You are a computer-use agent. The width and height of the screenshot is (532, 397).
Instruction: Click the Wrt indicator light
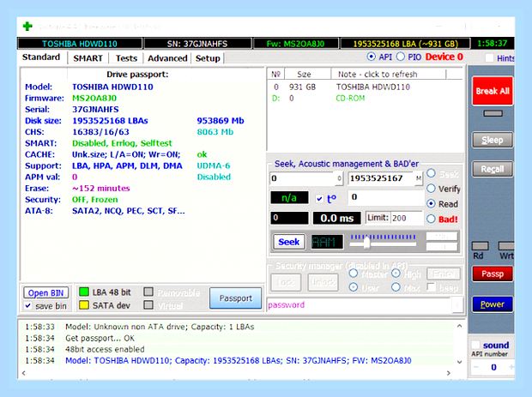506,246
